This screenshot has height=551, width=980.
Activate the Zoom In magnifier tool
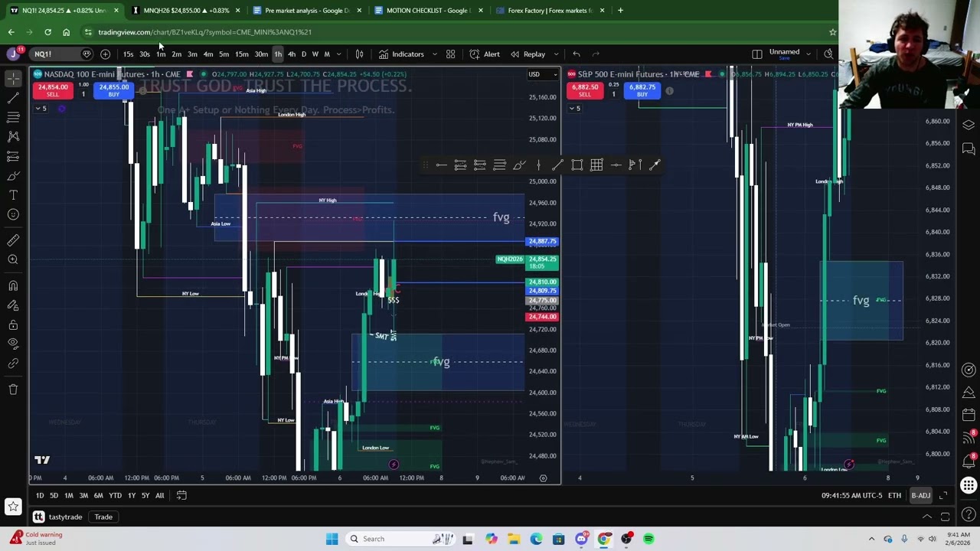[13, 259]
